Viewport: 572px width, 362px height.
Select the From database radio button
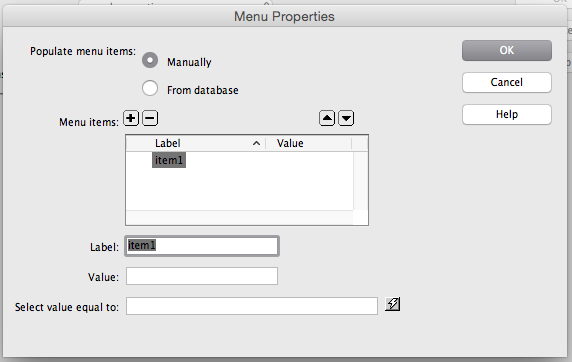coord(150,88)
